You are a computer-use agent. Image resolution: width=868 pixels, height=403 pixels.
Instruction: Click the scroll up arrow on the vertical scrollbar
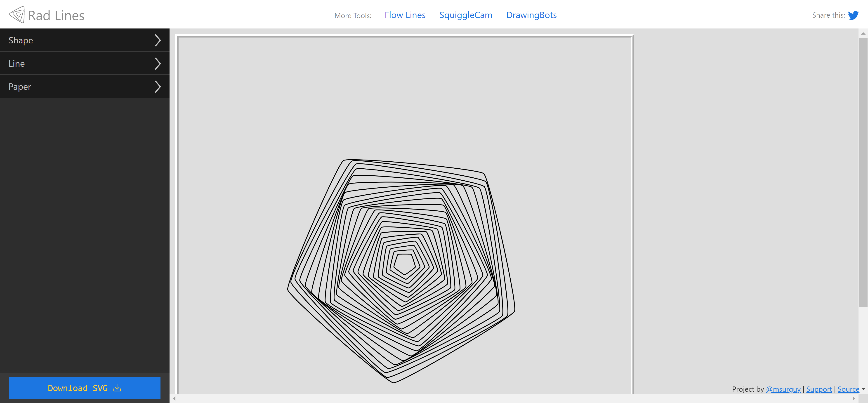(863, 33)
